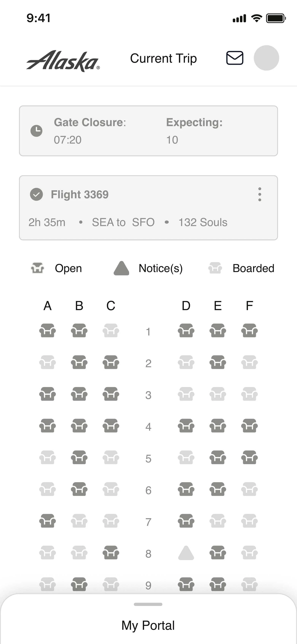
Task: Click the Gate Closure clock icon
Action: tap(37, 131)
